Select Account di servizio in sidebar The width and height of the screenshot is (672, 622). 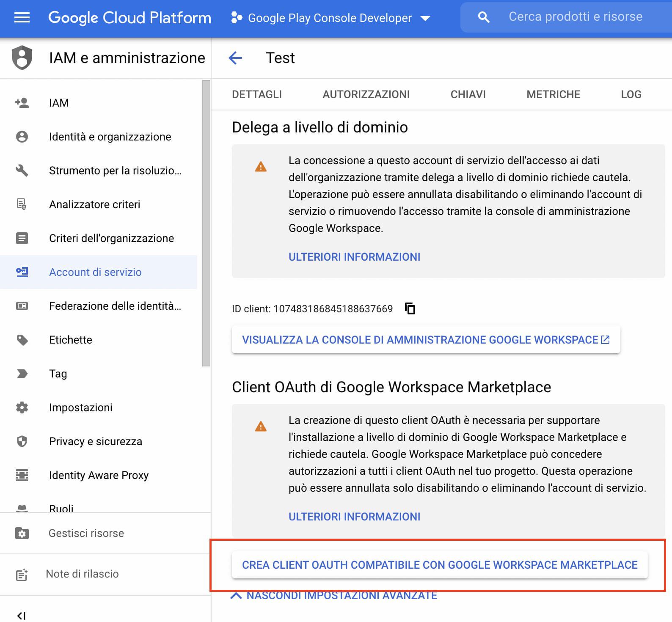[95, 272]
